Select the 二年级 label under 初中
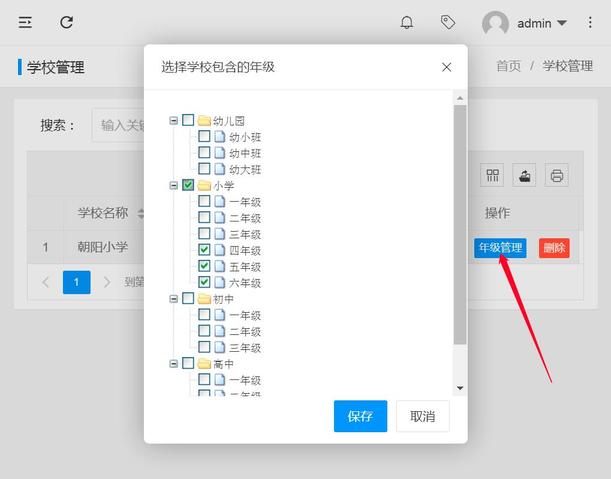The height and width of the screenshot is (479, 611). pos(245,331)
